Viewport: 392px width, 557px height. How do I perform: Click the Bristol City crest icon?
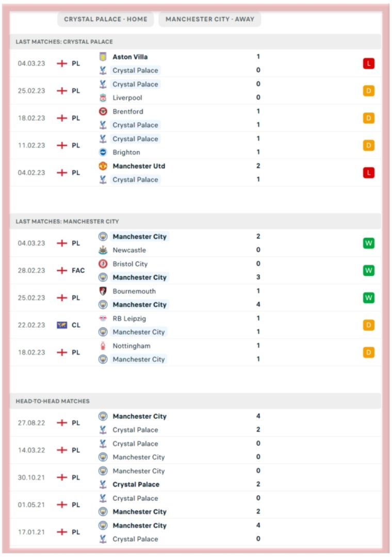(x=103, y=264)
